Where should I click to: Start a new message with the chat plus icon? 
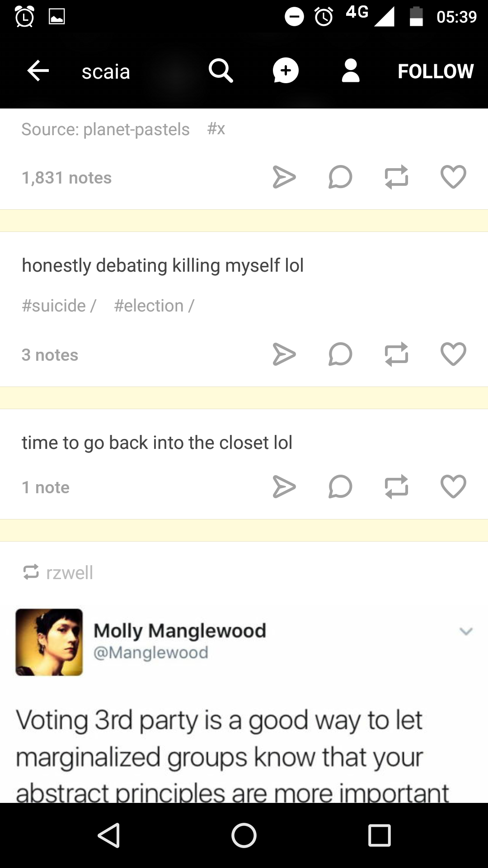tap(286, 71)
